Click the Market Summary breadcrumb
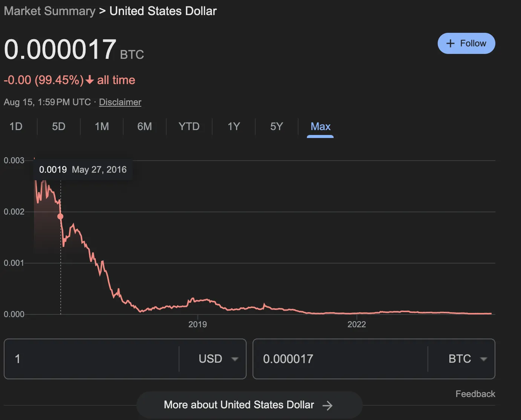 pyautogui.click(x=50, y=11)
